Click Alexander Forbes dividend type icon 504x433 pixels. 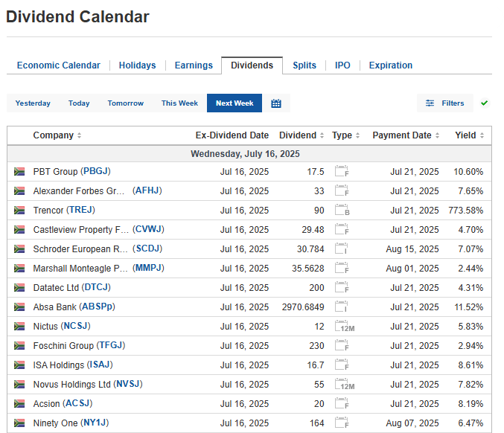pyautogui.click(x=342, y=190)
